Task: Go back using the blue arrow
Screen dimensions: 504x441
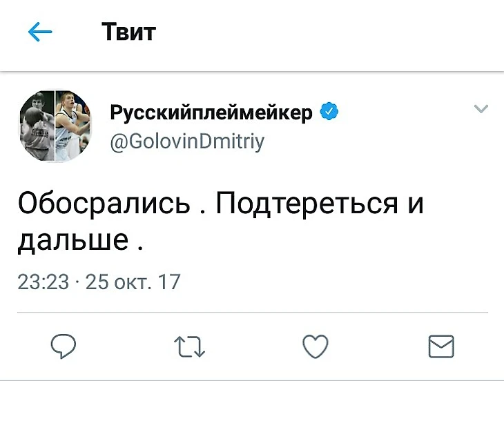Action: (40, 32)
